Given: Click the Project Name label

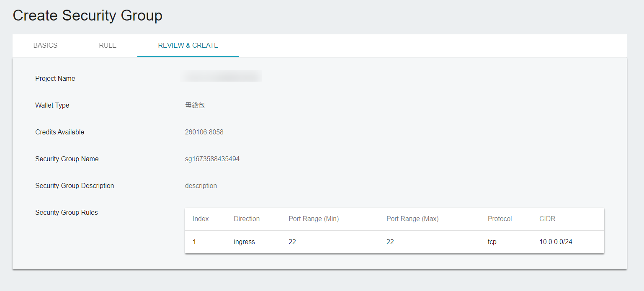Looking at the screenshot, I should 55,78.
